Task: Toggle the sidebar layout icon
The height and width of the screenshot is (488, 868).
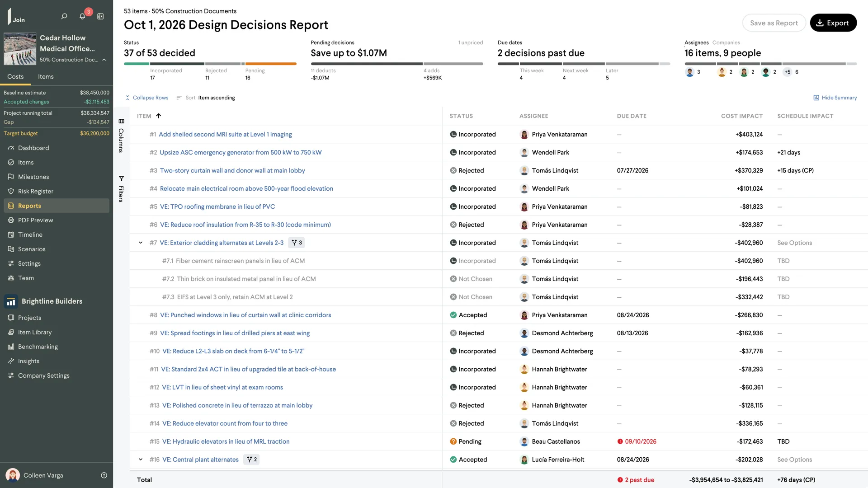Action: coord(100,16)
